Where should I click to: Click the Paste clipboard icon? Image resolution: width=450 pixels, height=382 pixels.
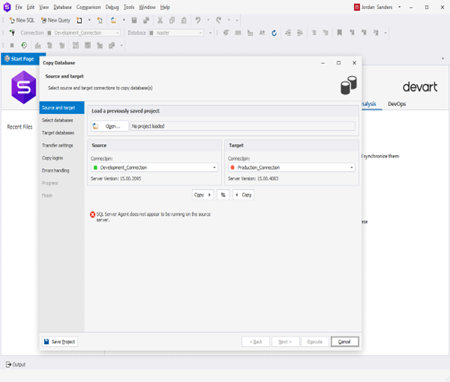point(184,20)
